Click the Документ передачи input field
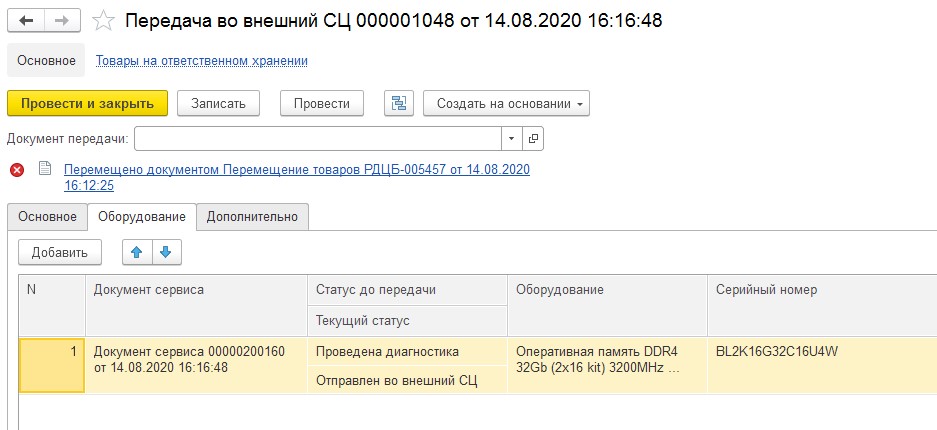The height and width of the screenshot is (430, 937). [x=317, y=139]
